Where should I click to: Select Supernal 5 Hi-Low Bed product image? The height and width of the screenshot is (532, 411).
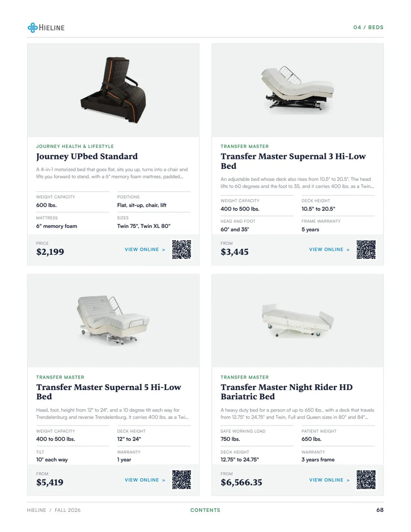click(113, 321)
